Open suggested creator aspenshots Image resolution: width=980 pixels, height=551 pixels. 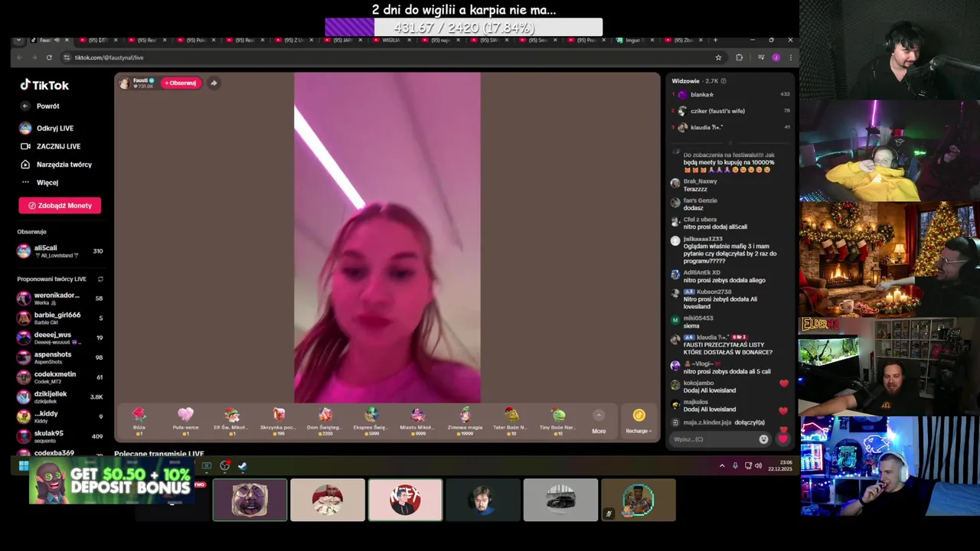pos(60,357)
